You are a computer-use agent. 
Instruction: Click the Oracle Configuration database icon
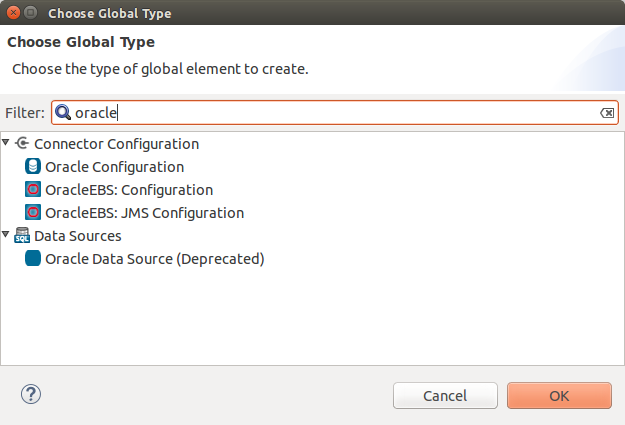tap(33, 166)
